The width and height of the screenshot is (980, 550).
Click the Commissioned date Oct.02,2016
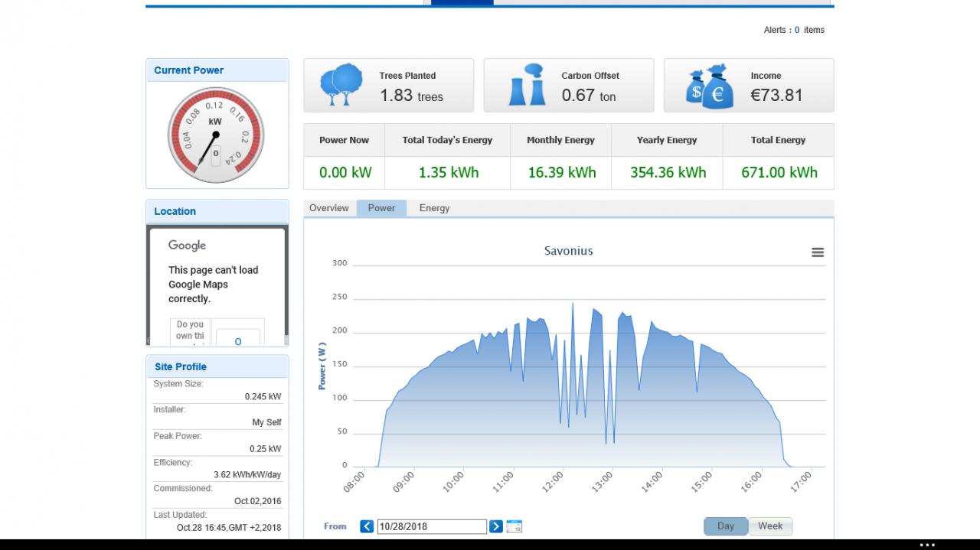coord(258,501)
